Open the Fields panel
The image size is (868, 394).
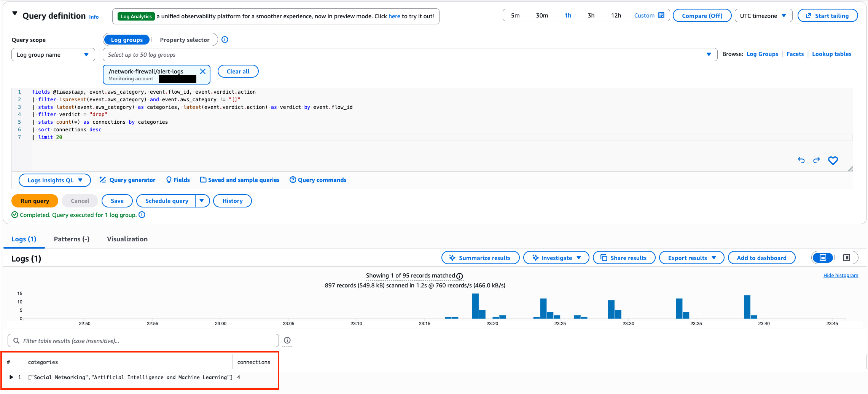[178, 180]
